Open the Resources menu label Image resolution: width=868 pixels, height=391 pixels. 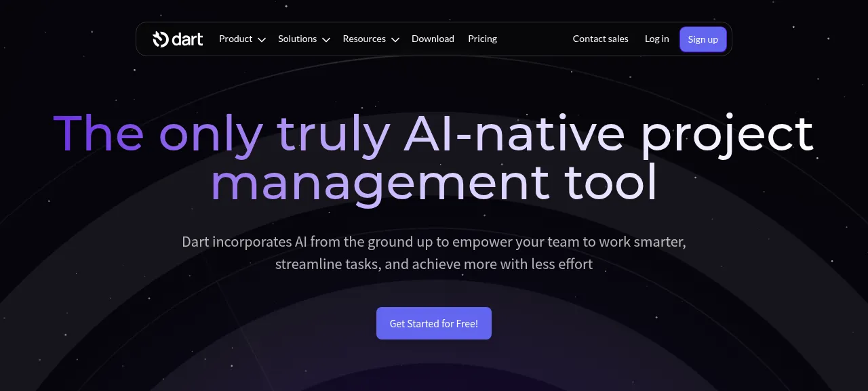click(x=364, y=39)
